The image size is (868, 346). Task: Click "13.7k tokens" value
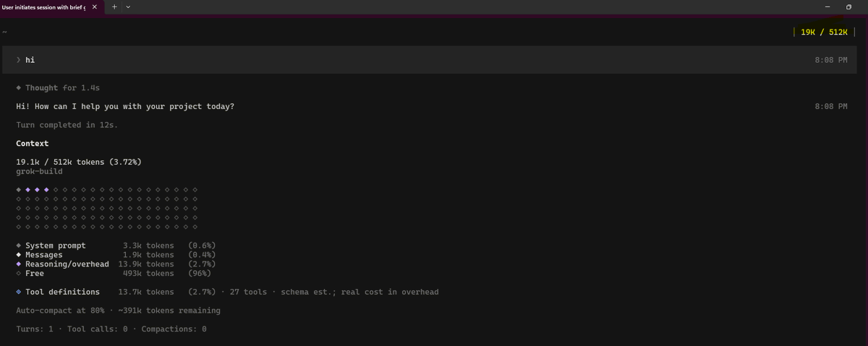click(146, 292)
